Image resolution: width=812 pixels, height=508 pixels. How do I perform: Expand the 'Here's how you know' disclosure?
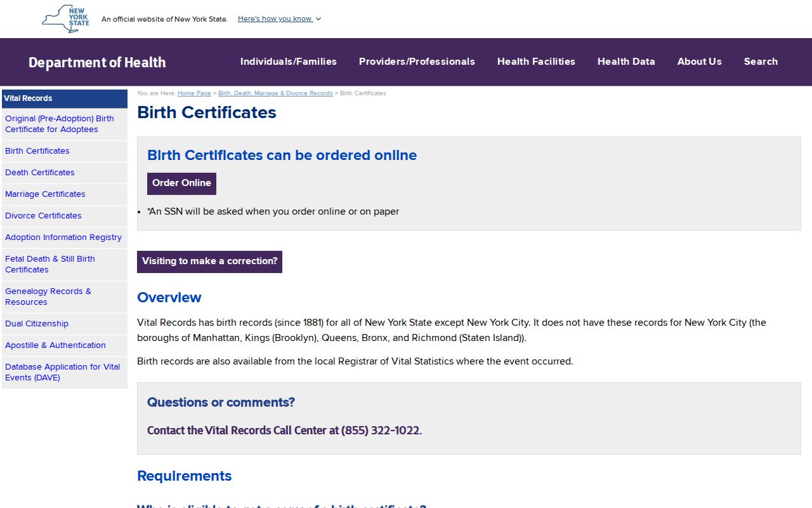pos(279,19)
